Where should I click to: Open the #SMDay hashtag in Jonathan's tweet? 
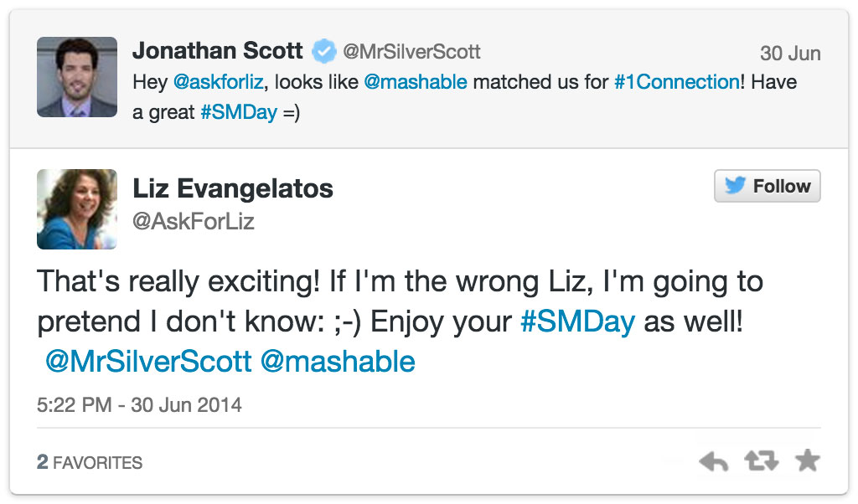[238, 112]
